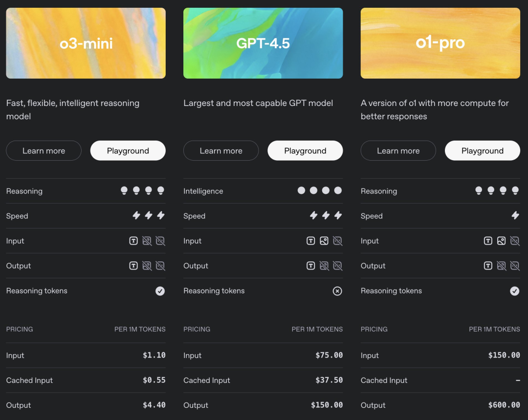The width and height of the screenshot is (528, 420).
Task: Click PER 1M TOKENS in the o1-pro card
Action: [x=494, y=329]
